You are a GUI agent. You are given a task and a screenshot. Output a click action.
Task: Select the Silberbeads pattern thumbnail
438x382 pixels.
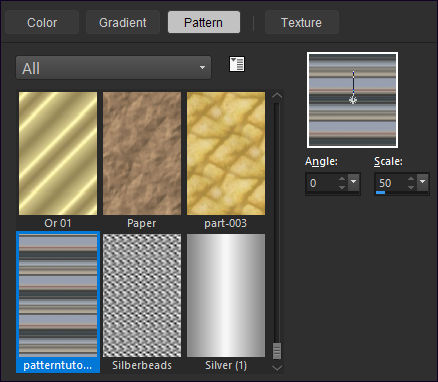tap(142, 296)
